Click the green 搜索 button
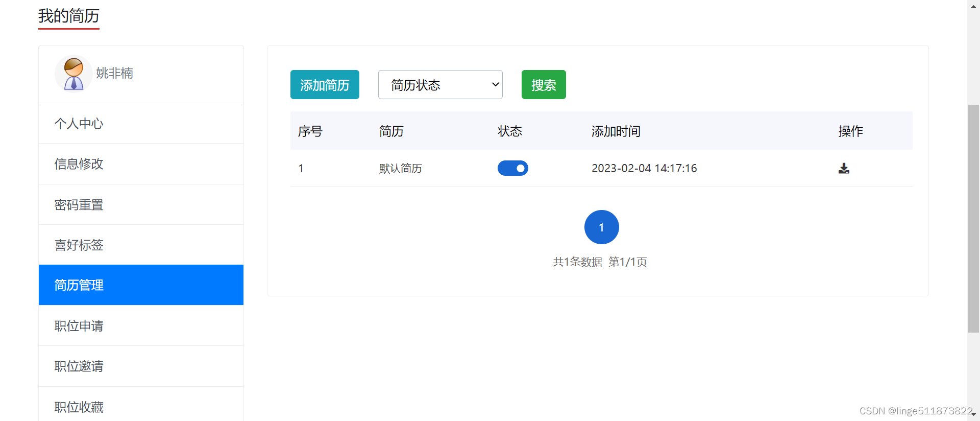980x421 pixels. (x=544, y=85)
